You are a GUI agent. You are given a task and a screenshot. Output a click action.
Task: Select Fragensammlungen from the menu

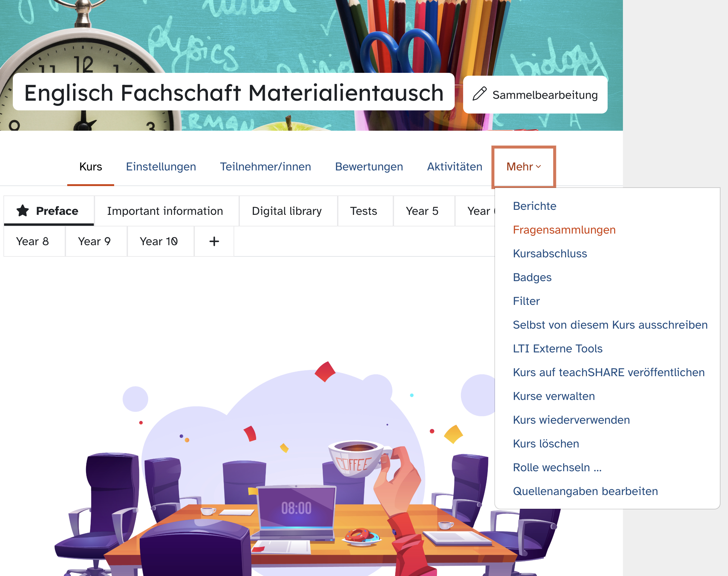click(564, 230)
